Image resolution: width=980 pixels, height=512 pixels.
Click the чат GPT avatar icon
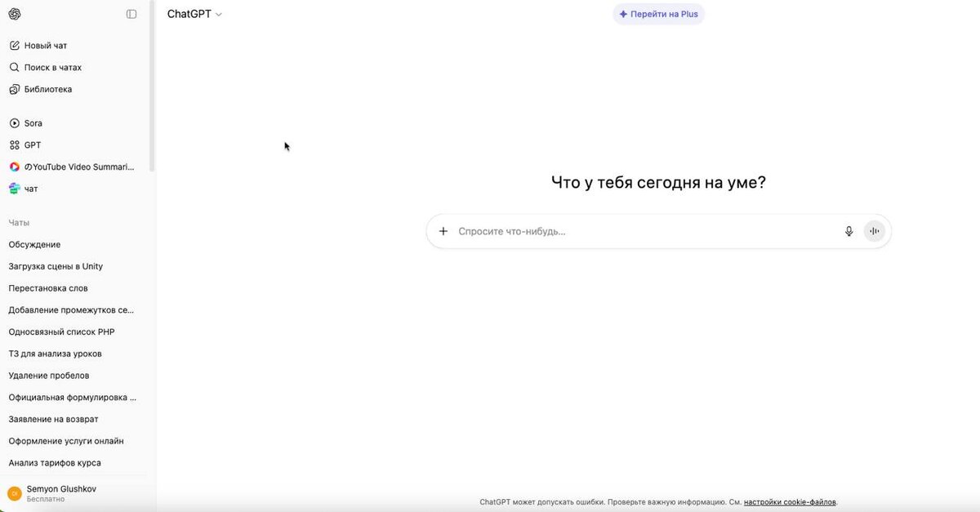tap(14, 189)
